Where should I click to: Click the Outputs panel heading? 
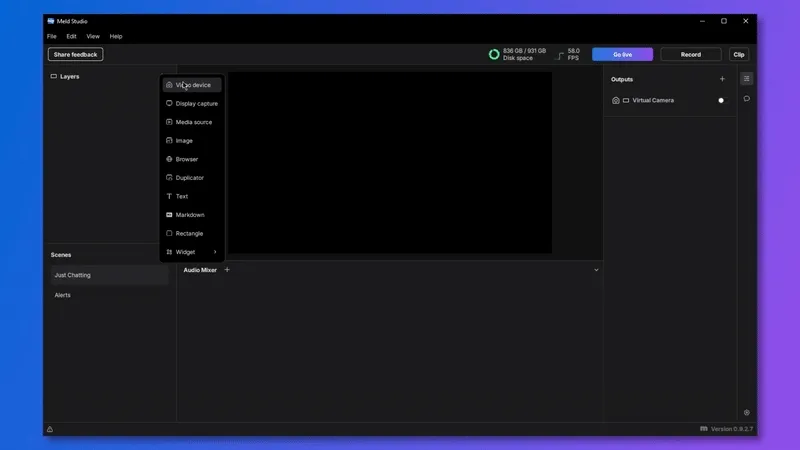622,79
